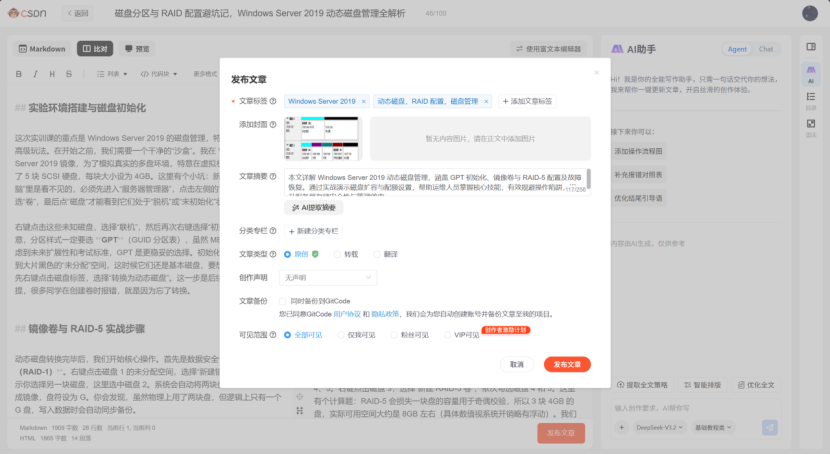Apply bold formatting
The width and height of the screenshot is (830, 455).
click(19, 74)
